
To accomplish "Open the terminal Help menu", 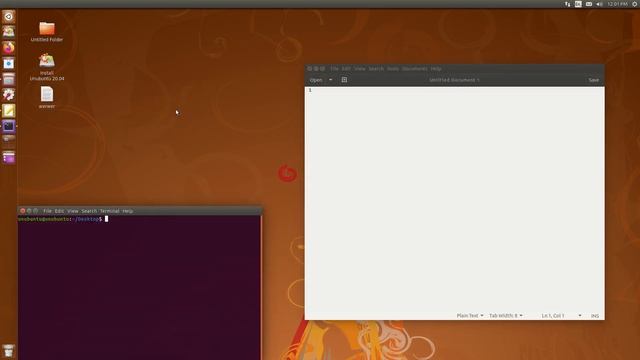I will (x=127, y=211).
